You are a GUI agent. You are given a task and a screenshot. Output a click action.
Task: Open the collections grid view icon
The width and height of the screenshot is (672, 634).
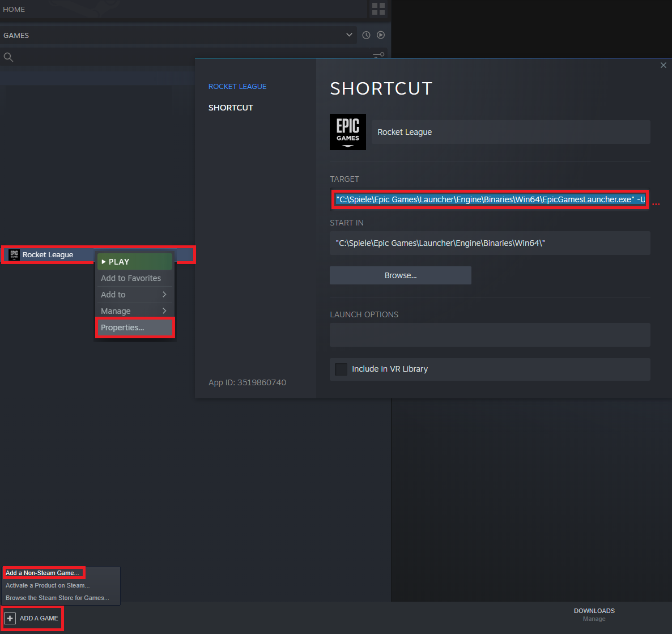(x=378, y=9)
